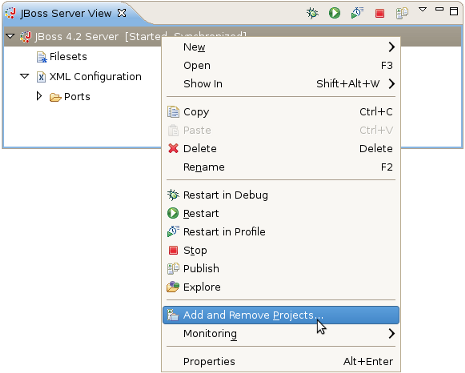Click the arrow beside New
The image size is (465, 373).
pos(392,47)
